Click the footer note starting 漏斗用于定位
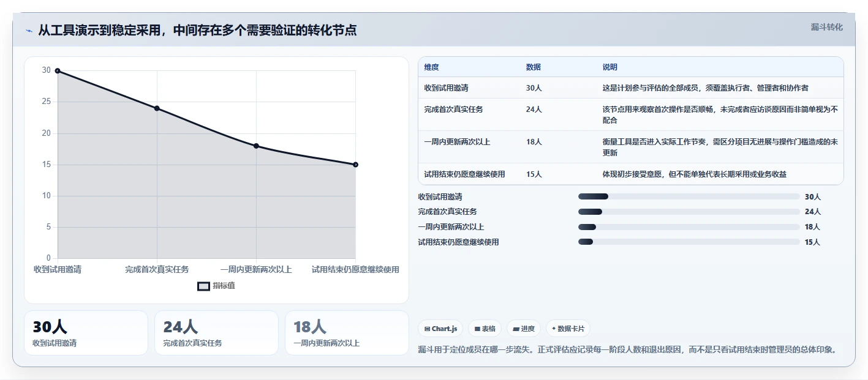Image resolution: width=868 pixels, height=380 pixels. (x=627, y=350)
